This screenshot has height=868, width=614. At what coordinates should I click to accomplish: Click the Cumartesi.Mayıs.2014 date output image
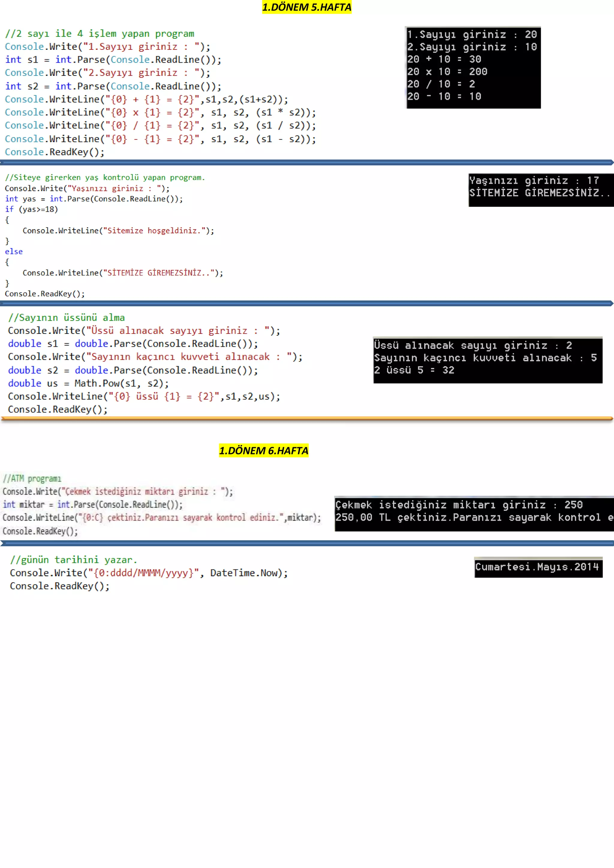click(538, 567)
